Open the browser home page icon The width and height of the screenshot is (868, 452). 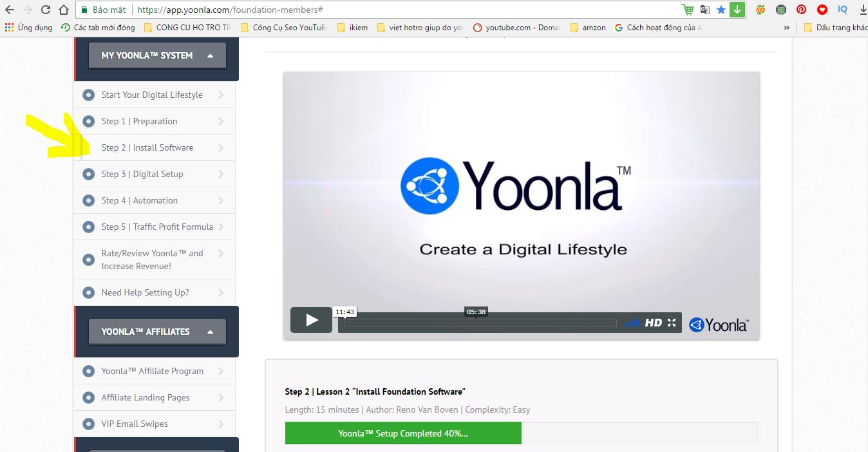tap(64, 10)
